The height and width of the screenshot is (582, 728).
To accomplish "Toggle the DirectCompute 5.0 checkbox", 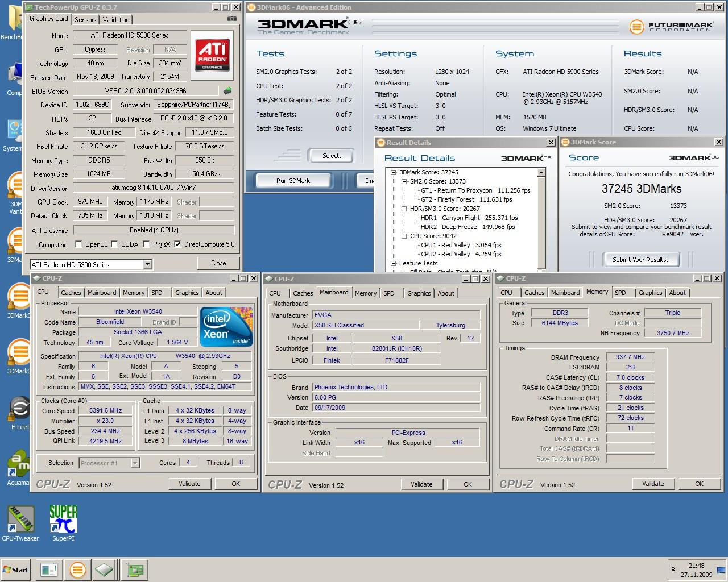I will tap(177, 244).
